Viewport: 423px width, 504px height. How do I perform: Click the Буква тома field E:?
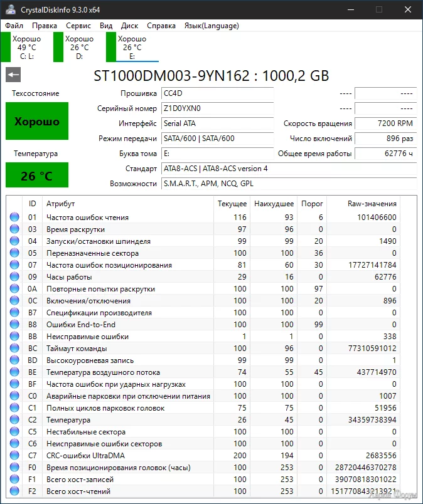click(x=217, y=154)
